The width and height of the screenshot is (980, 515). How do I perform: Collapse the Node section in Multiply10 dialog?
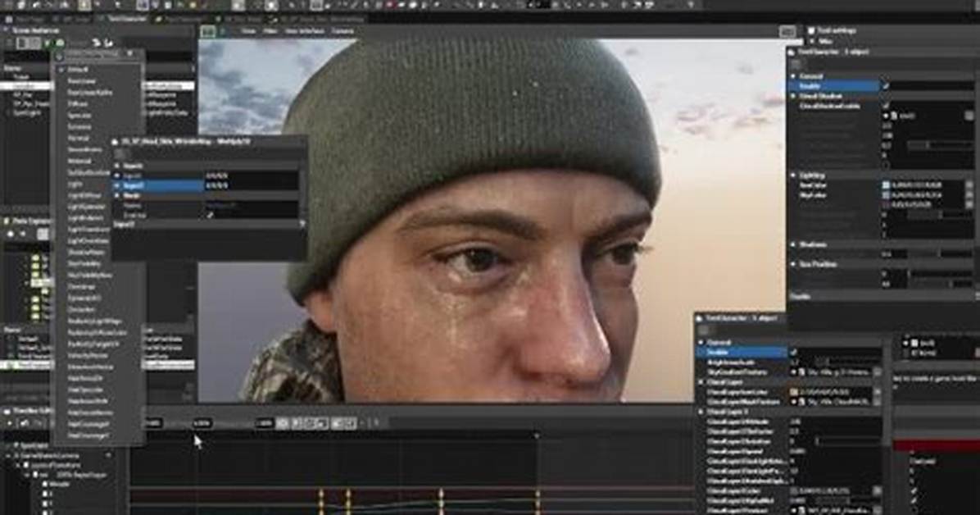tap(117, 195)
